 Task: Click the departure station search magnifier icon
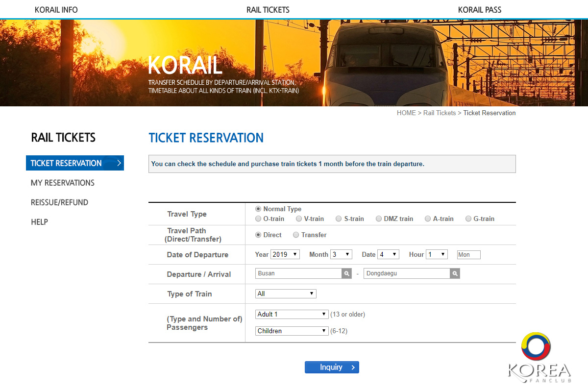point(346,274)
